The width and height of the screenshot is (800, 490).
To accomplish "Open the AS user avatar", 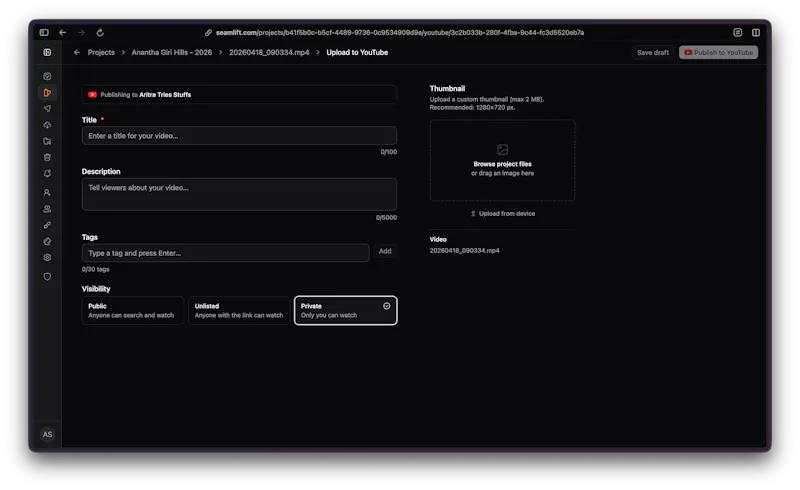I will [47, 434].
